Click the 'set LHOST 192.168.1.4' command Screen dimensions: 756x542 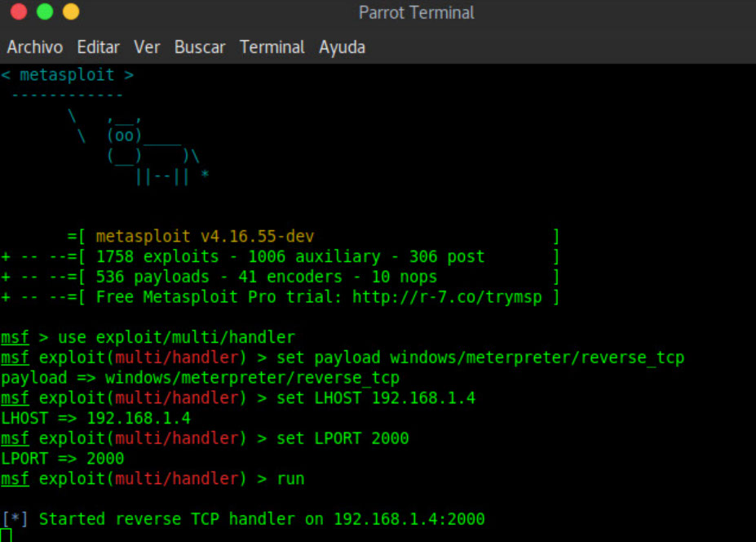376,398
